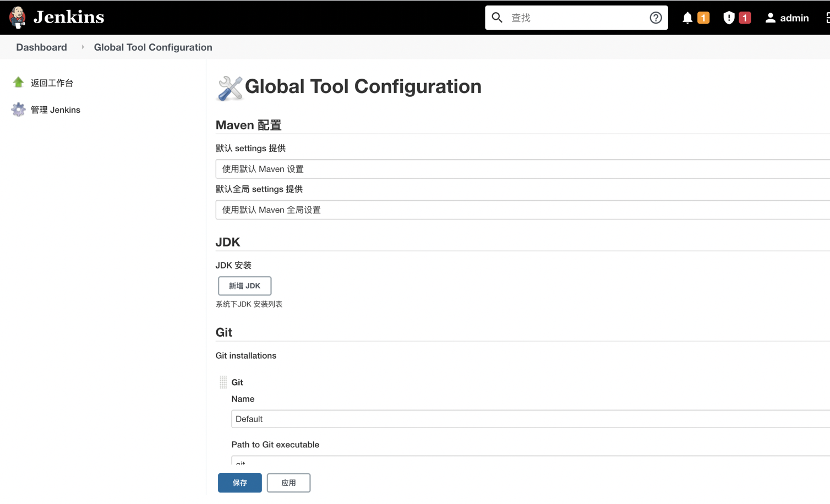Click the search magnifier icon
The width and height of the screenshot is (830, 504).
point(497,18)
